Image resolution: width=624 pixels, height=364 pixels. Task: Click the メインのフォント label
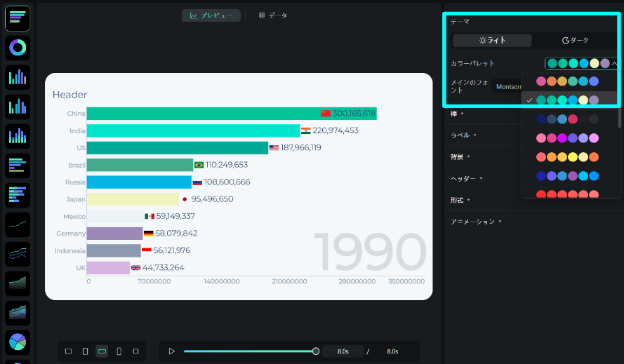coord(469,86)
